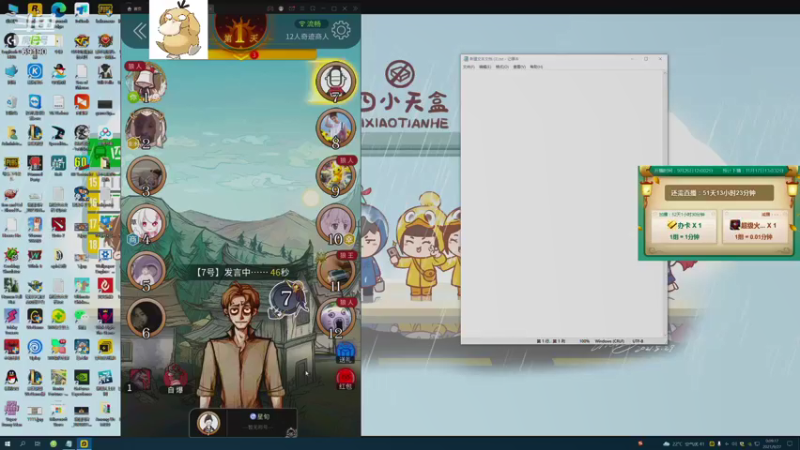800x450 pixels.
Task: Open Notepad 帮助 menu
Action: 536,67
